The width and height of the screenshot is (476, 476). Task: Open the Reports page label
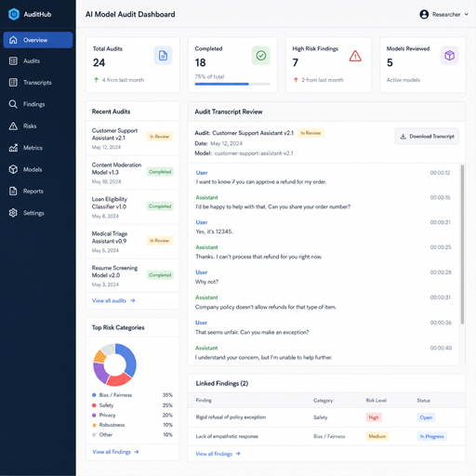point(33,192)
